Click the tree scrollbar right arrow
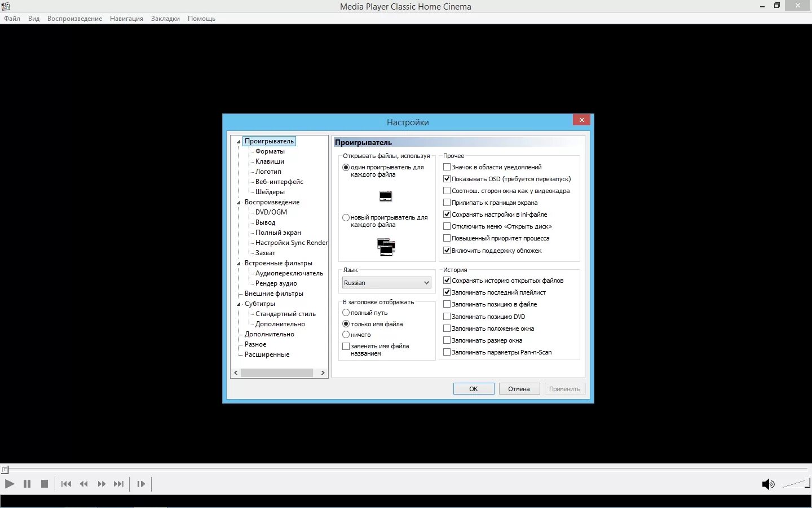Screen dimensions: 812x508 click(323, 373)
